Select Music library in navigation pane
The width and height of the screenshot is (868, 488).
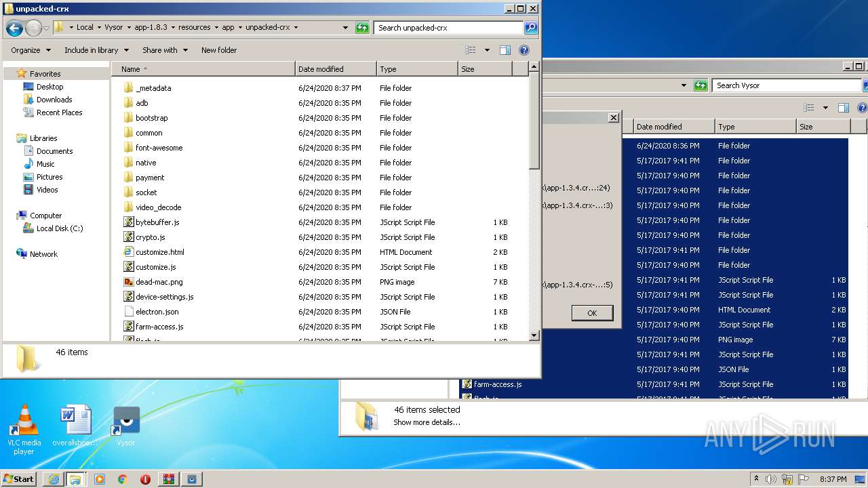45,164
